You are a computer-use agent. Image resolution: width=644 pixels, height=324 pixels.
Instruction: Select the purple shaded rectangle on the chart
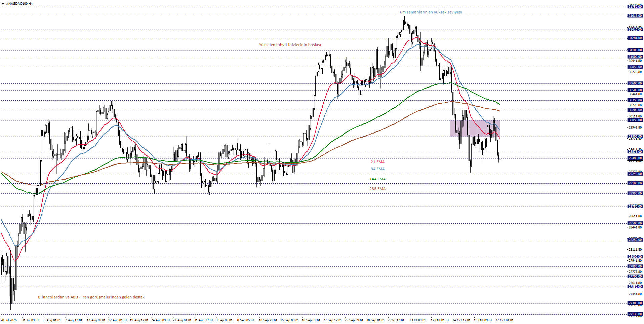(x=475, y=128)
